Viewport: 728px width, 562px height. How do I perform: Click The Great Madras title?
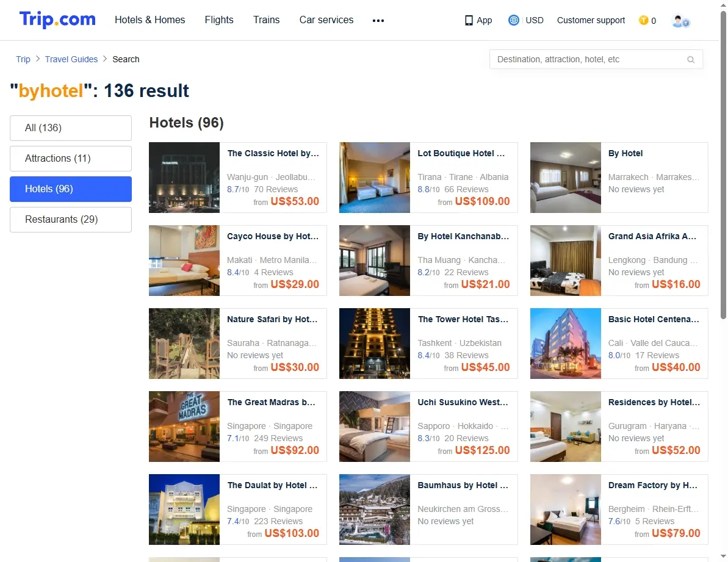(x=271, y=403)
